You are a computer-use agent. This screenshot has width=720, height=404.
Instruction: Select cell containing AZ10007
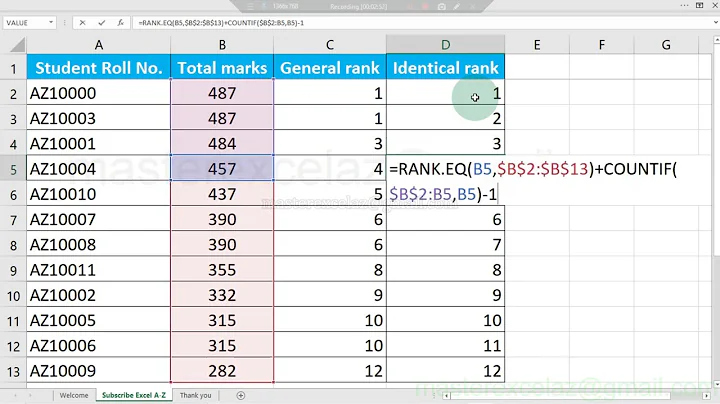click(x=98, y=219)
